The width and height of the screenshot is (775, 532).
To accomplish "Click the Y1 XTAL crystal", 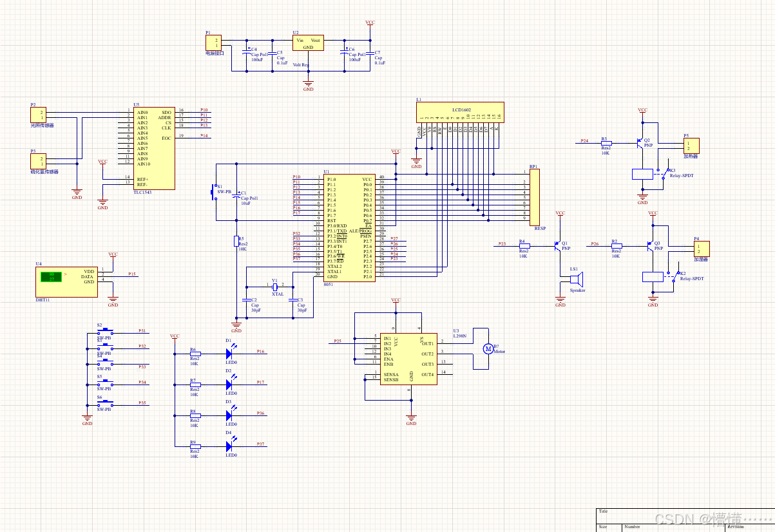I will coord(275,287).
